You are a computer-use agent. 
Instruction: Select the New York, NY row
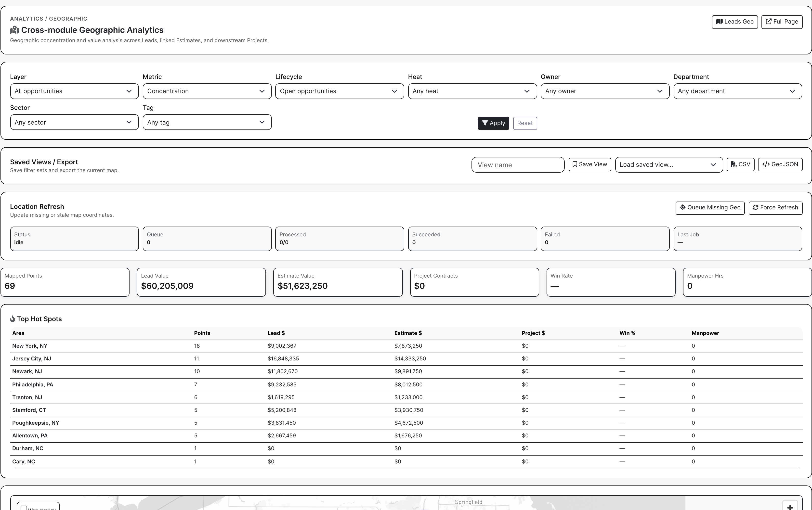406,346
